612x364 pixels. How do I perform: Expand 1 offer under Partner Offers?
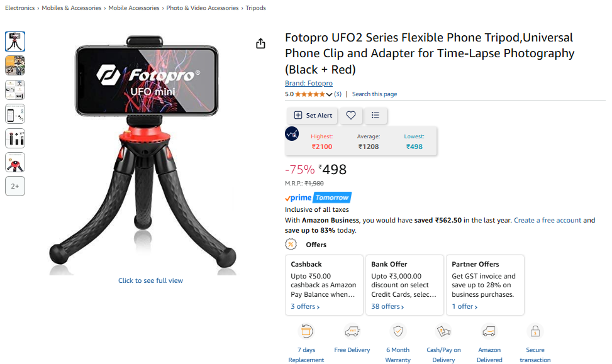(464, 307)
